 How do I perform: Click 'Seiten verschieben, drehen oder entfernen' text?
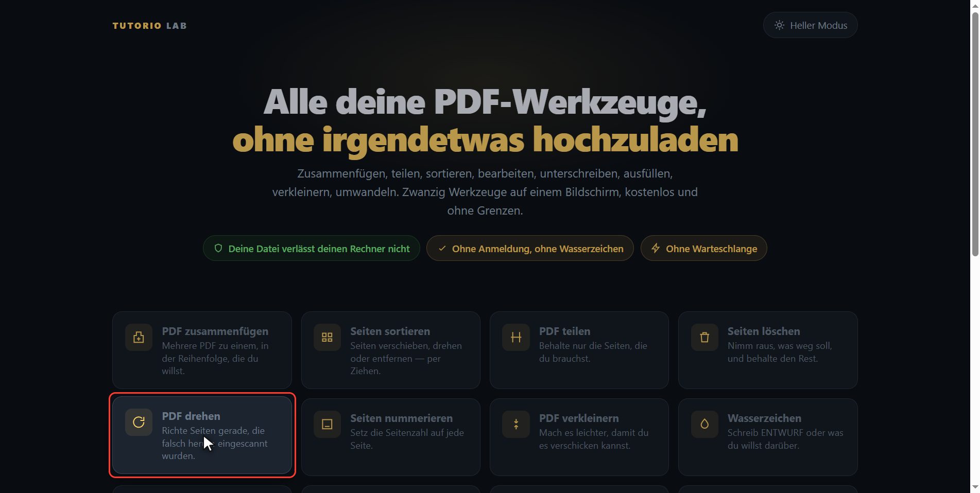(x=406, y=358)
